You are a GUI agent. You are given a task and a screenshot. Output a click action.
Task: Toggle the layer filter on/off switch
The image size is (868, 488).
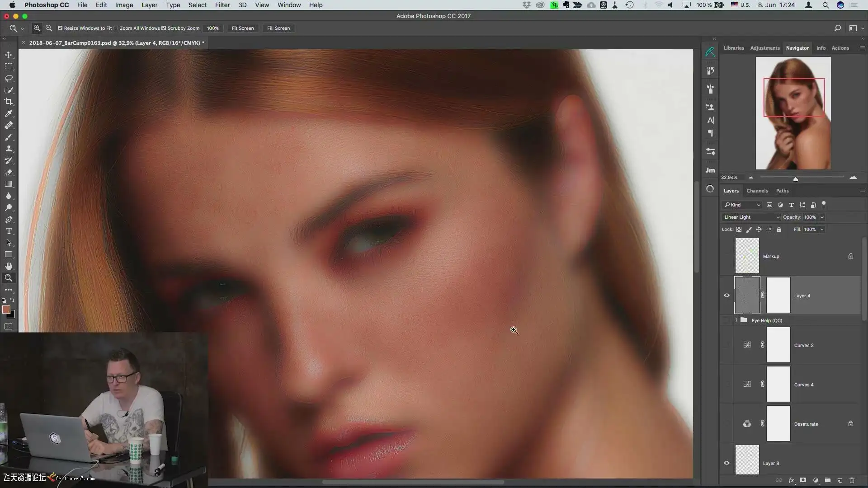pos(824,204)
